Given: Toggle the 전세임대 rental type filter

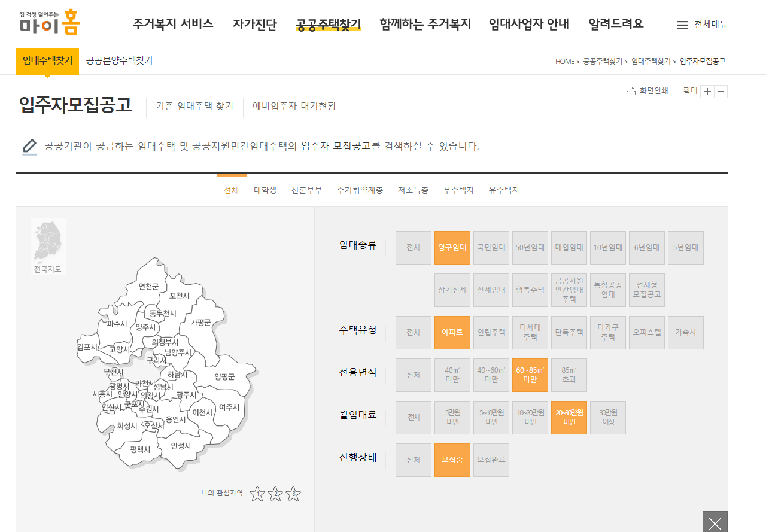Looking at the screenshot, I should click(x=491, y=290).
